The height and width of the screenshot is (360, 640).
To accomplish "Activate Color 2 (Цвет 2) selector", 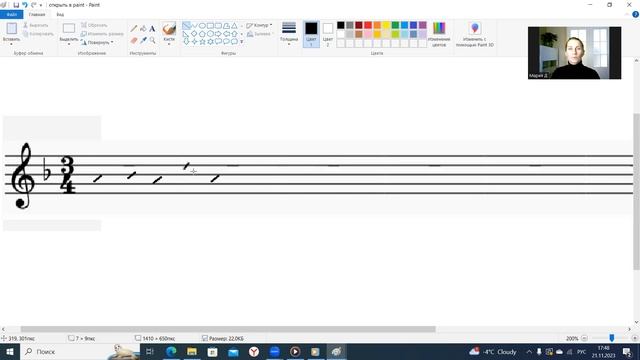I will click(328, 34).
